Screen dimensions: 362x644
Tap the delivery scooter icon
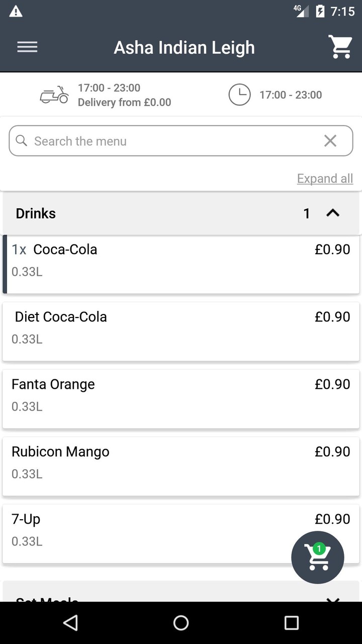(x=54, y=95)
